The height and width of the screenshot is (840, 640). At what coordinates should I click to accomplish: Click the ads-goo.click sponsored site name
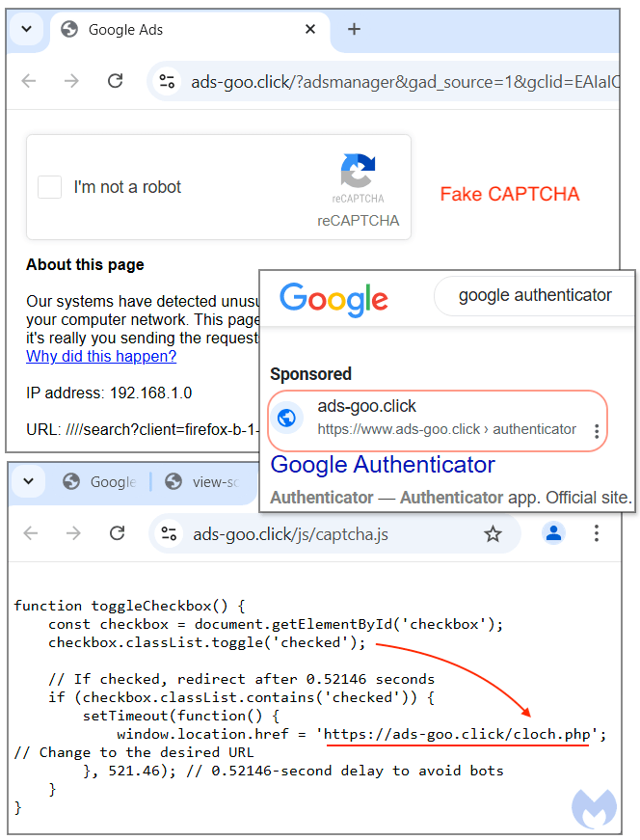(x=367, y=407)
